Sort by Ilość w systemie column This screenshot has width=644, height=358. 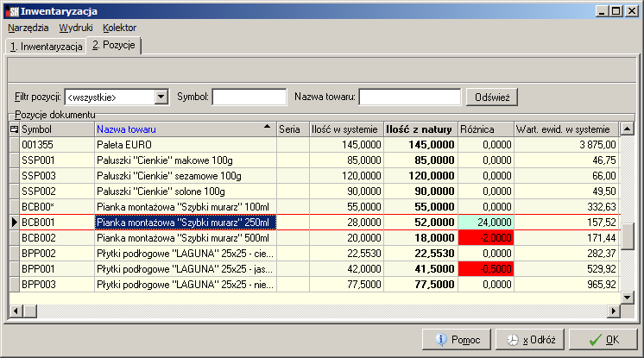point(347,129)
